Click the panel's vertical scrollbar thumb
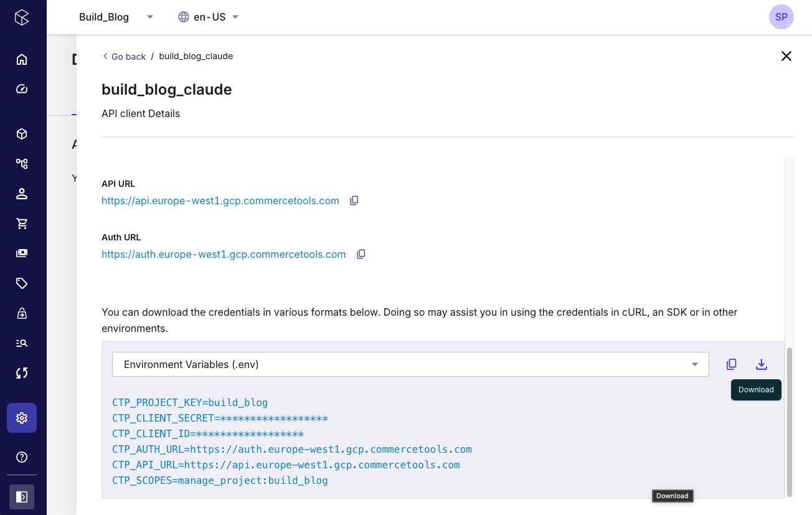Image resolution: width=812 pixels, height=515 pixels. (790, 422)
